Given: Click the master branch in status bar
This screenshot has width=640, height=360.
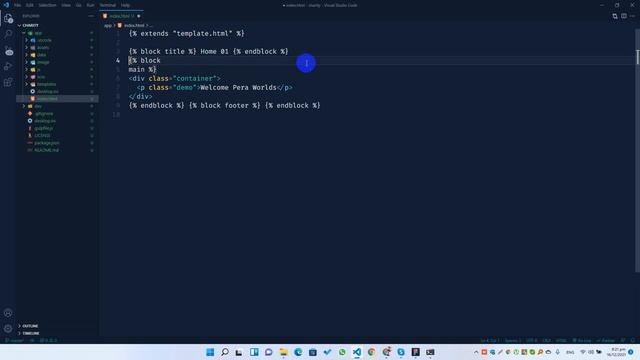Looking at the screenshot, I should (14, 340).
